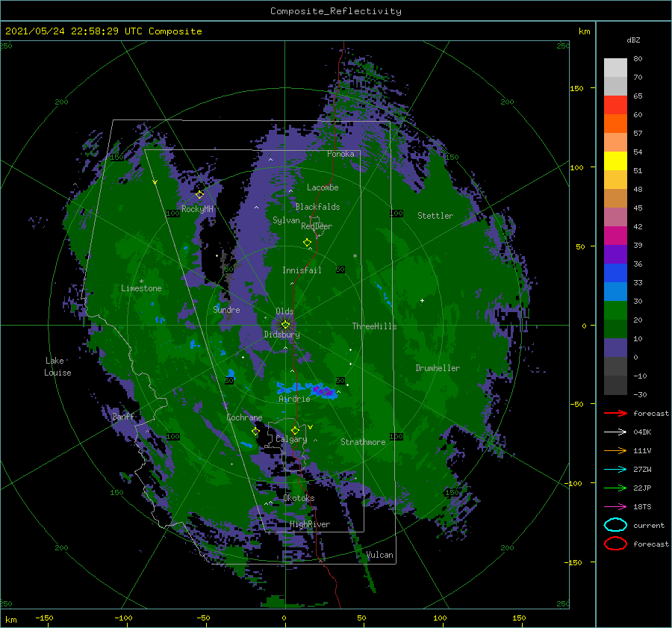
Task: Select the magenta 39-42 dBZ swatch
Action: tap(615, 236)
